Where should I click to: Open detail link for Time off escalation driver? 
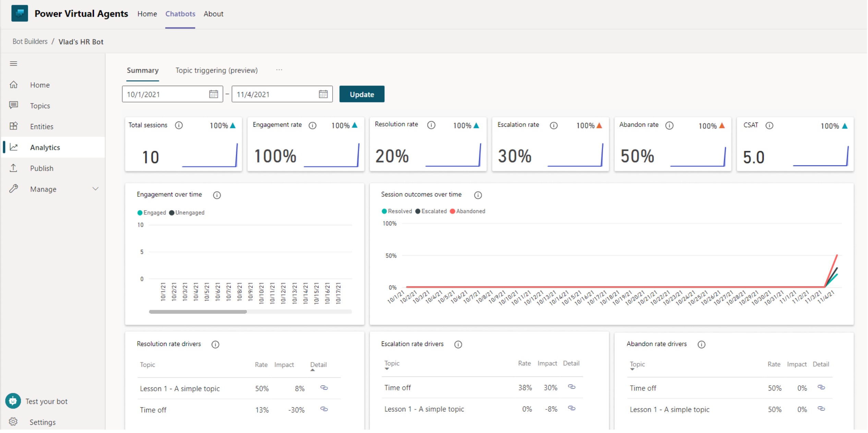click(x=572, y=387)
